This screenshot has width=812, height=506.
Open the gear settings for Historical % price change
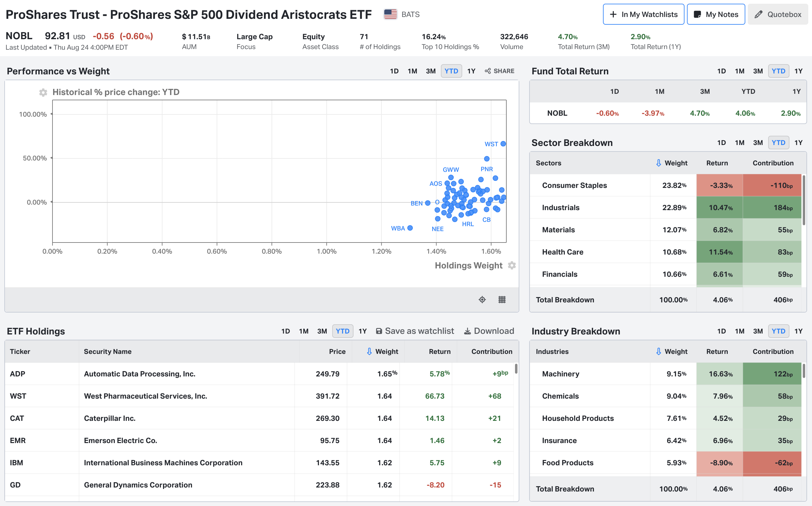(43, 92)
